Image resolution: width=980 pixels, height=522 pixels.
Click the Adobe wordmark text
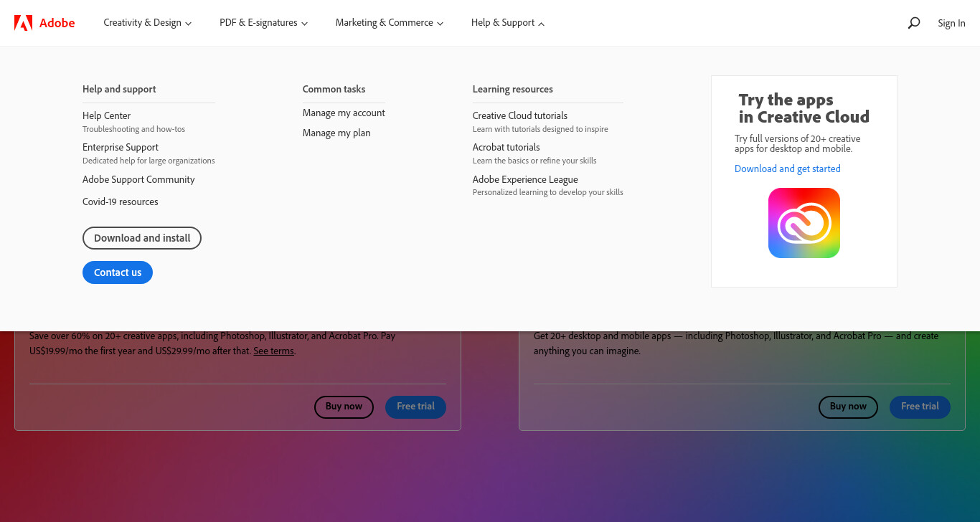57,23
